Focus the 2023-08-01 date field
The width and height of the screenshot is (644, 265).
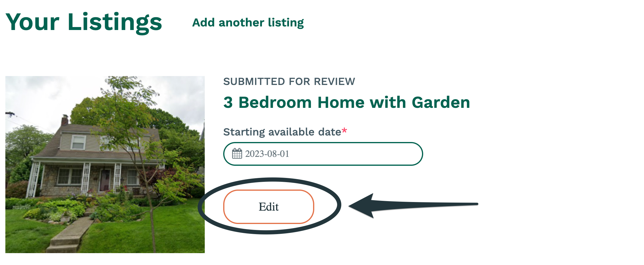[x=323, y=154]
